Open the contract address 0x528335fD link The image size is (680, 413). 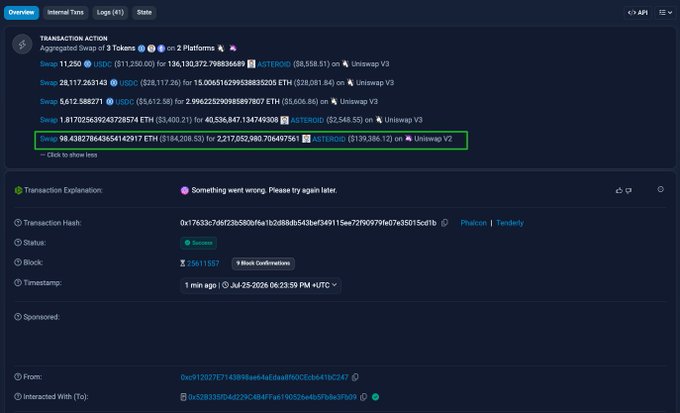point(272,397)
